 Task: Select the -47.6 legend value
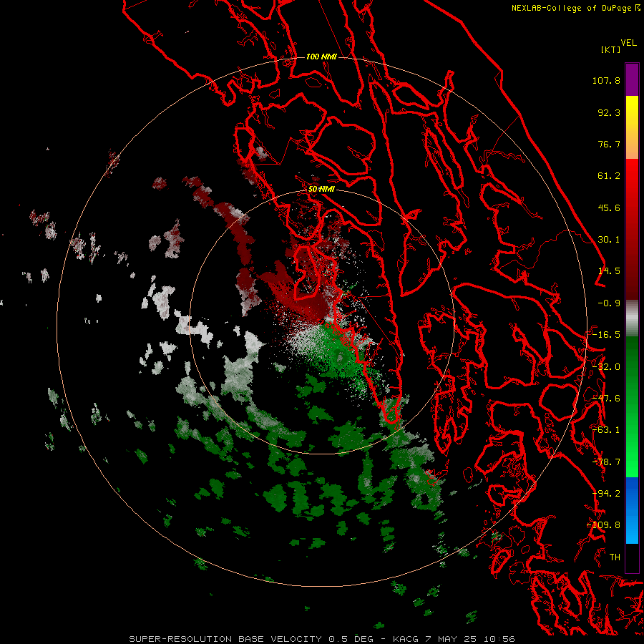(x=606, y=399)
